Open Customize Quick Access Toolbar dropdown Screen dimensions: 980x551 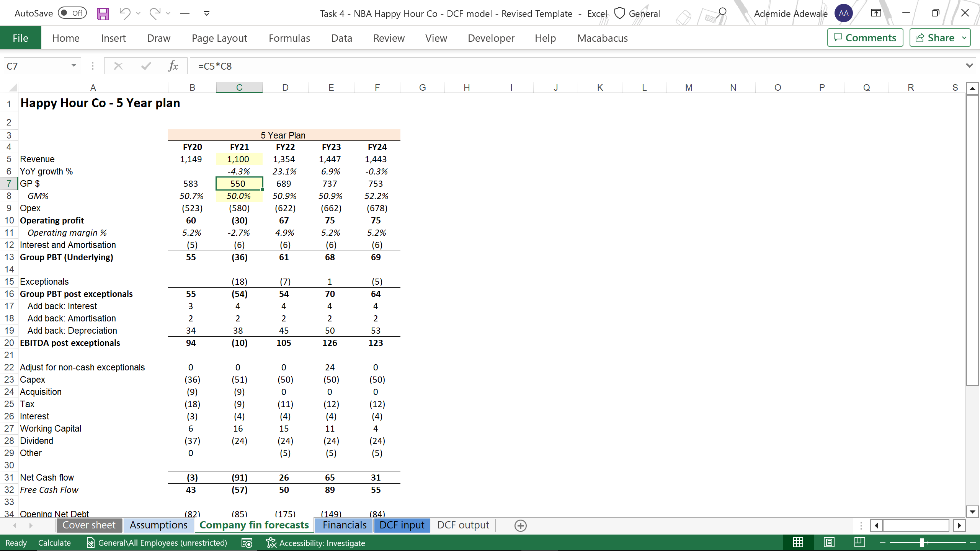point(207,14)
